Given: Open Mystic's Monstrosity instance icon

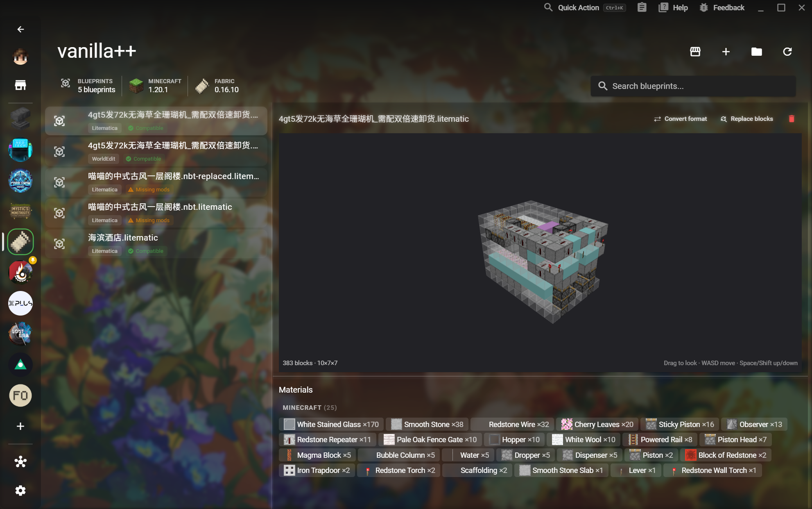Looking at the screenshot, I should pos(20,211).
